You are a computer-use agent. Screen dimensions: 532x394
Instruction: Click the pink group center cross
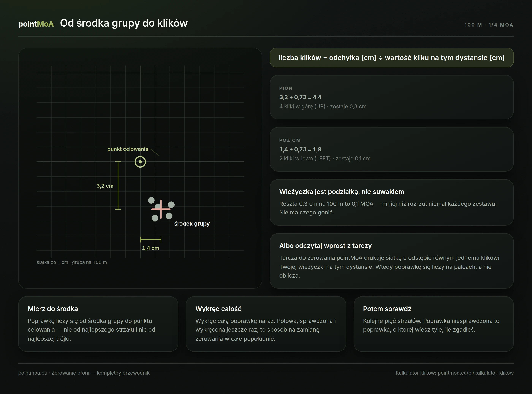(161, 209)
